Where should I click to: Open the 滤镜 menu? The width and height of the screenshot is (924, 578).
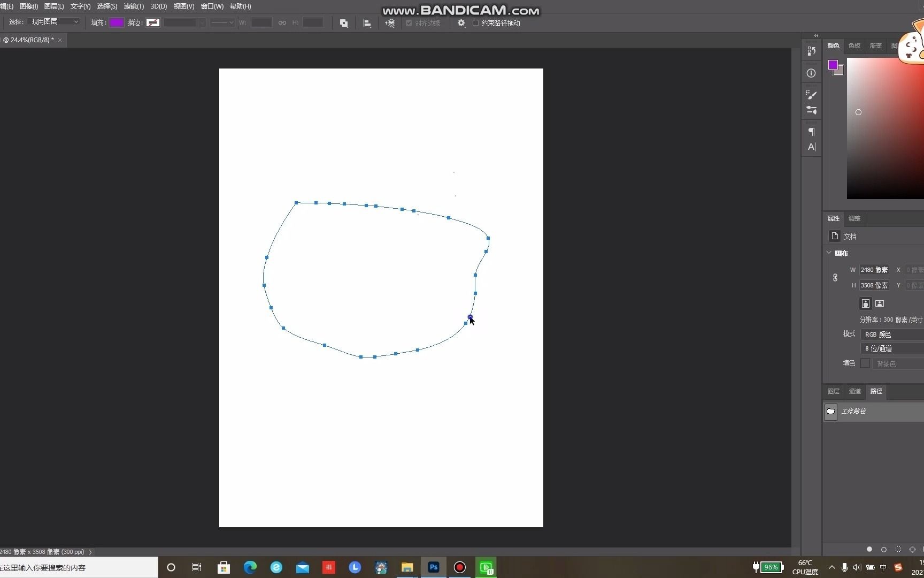133,6
